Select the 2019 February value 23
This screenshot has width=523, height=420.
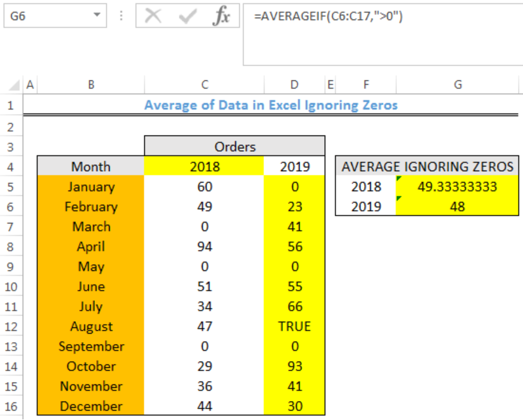tap(294, 206)
